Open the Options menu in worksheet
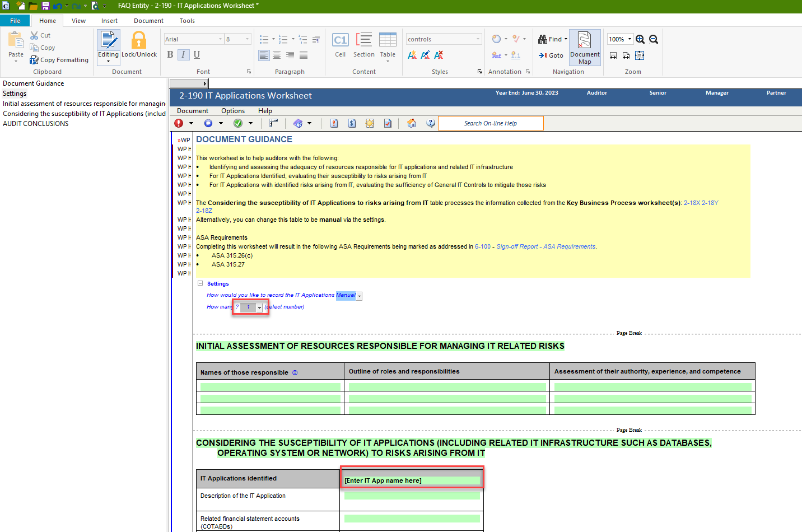 tap(232, 111)
